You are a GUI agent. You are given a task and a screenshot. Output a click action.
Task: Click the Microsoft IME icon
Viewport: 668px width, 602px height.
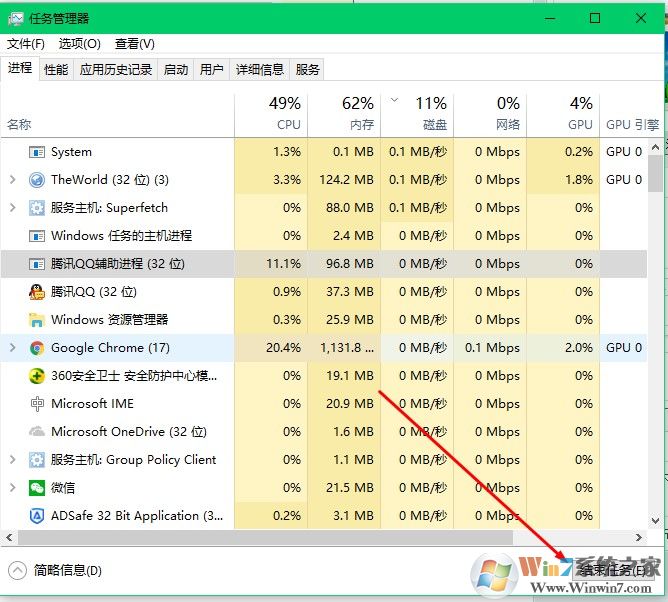37,404
